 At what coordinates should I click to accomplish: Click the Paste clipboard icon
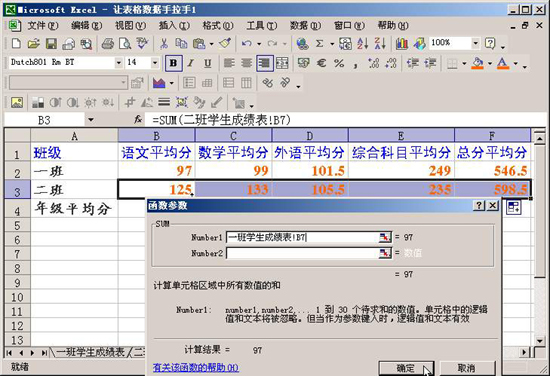click(x=199, y=43)
